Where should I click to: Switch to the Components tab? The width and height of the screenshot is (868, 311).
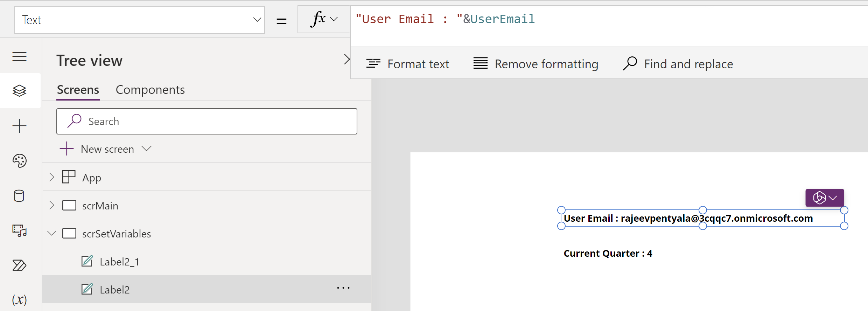click(150, 90)
